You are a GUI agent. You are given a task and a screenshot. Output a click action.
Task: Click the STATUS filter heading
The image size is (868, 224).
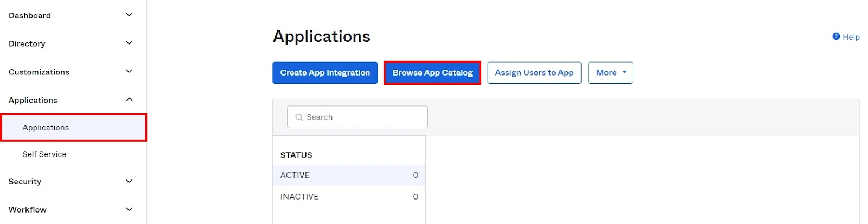(x=296, y=155)
